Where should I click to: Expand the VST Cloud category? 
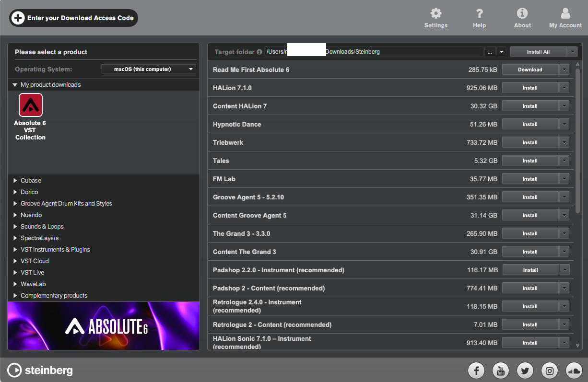[x=15, y=261]
